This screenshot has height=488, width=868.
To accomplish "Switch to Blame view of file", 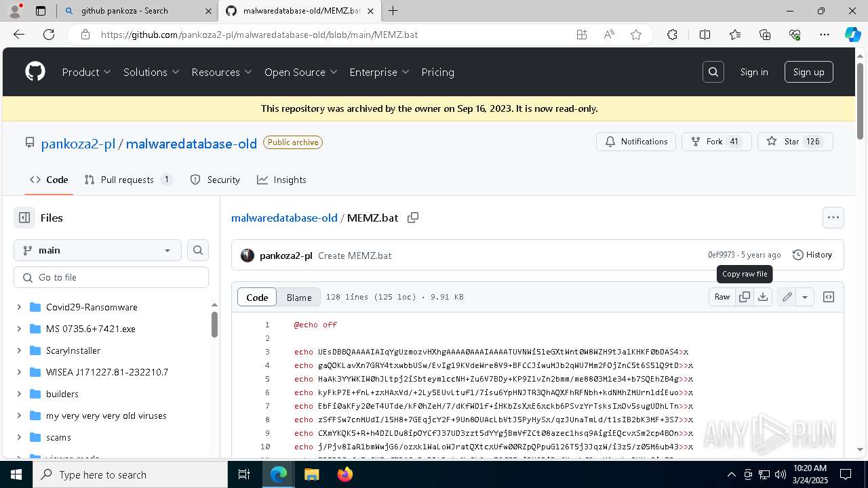I will click(x=299, y=297).
